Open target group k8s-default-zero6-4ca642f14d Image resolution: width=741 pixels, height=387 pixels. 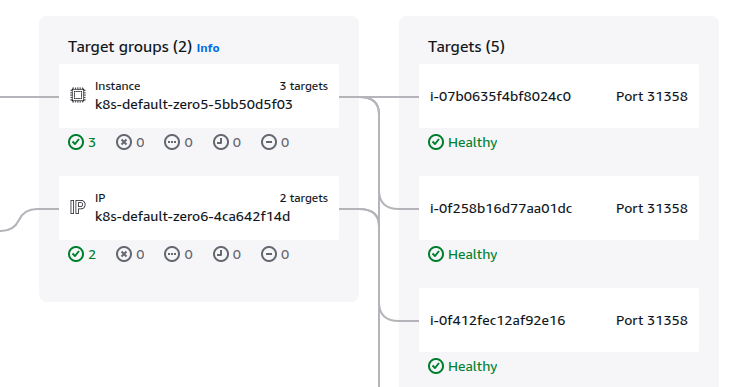192,216
